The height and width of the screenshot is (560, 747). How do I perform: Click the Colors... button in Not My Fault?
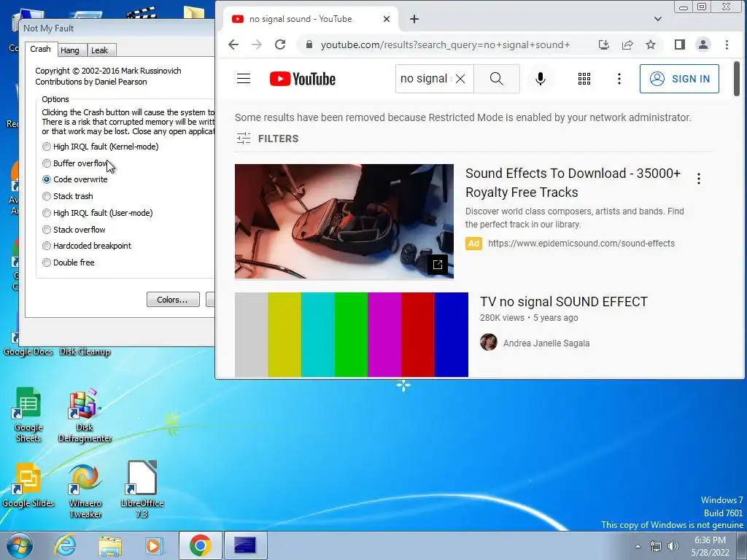click(172, 300)
